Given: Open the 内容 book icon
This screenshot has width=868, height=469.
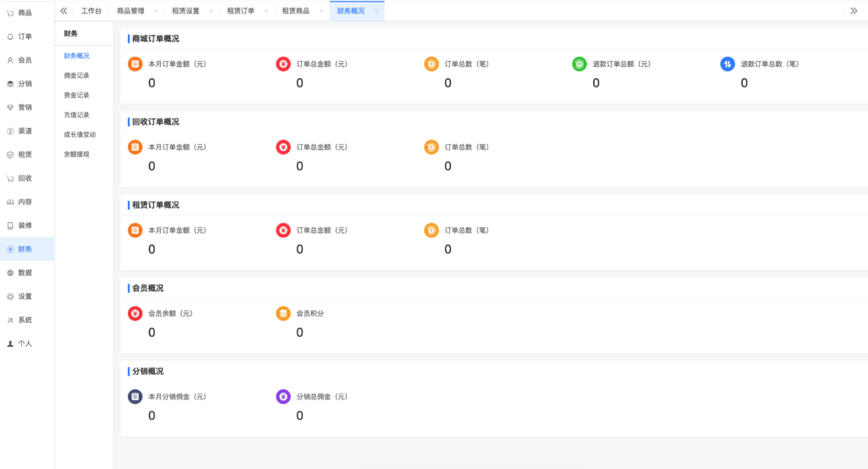Looking at the screenshot, I should [x=10, y=202].
